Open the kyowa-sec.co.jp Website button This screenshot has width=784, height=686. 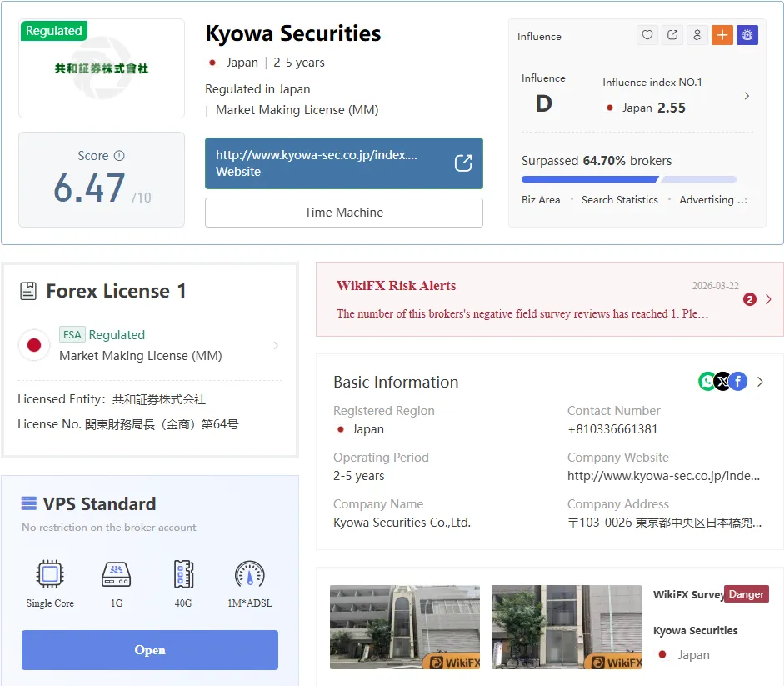(x=344, y=163)
